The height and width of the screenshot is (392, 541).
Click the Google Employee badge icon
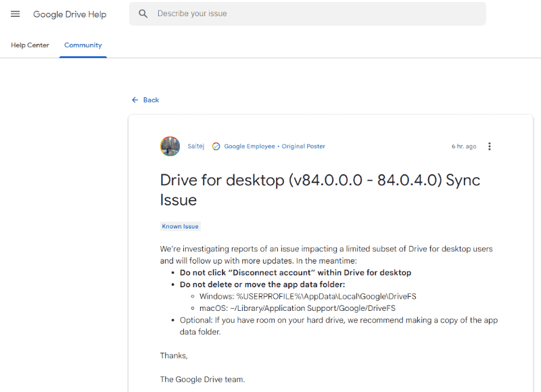[216, 146]
